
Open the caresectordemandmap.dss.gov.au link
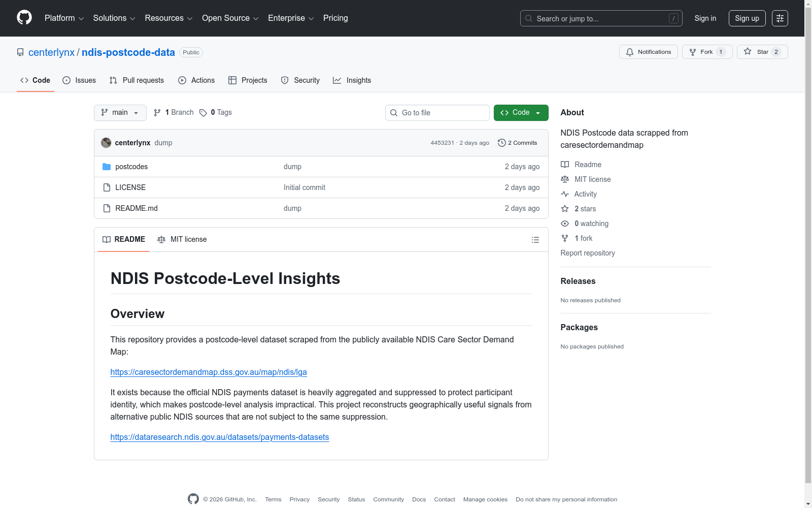pyautogui.click(x=209, y=372)
